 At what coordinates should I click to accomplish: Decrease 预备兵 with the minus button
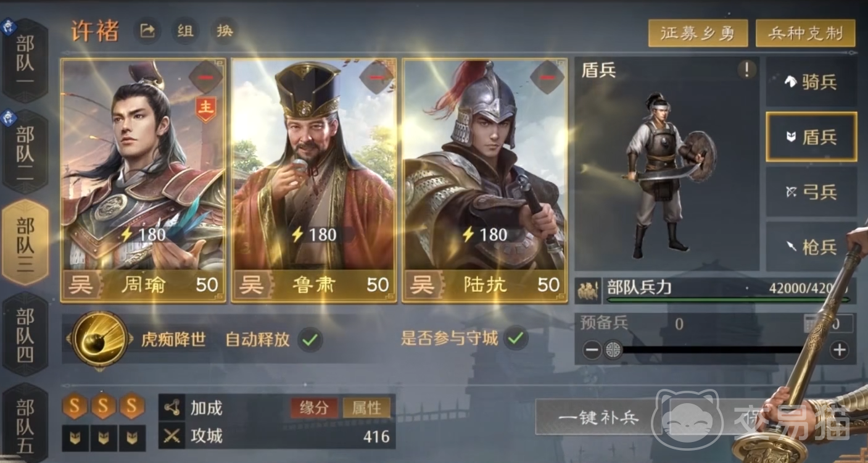click(592, 351)
